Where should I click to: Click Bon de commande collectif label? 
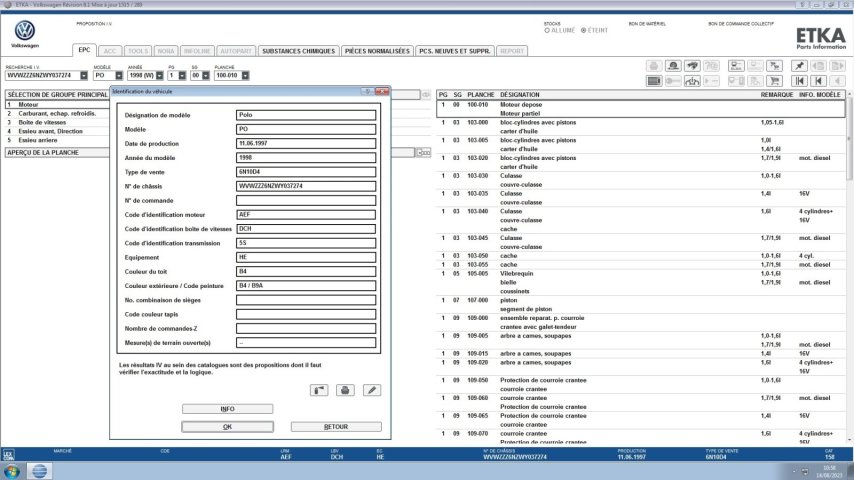(x=741, y=24)
